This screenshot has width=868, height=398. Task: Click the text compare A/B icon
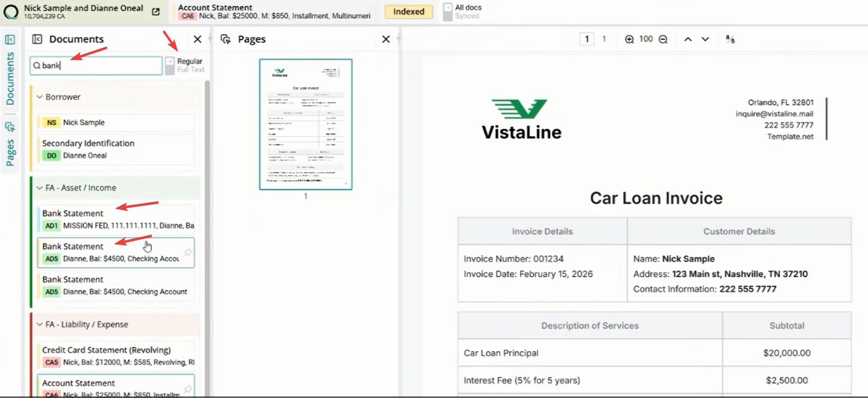(x=730, y=39)
